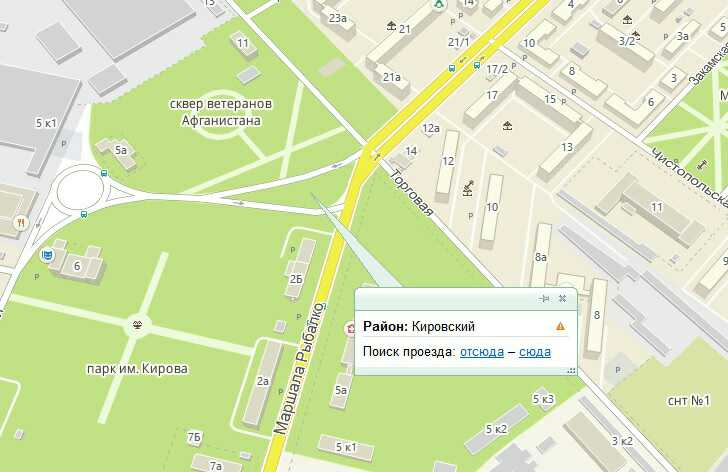Select building 2Б on Маршала Рыбалко

point(296,279)
